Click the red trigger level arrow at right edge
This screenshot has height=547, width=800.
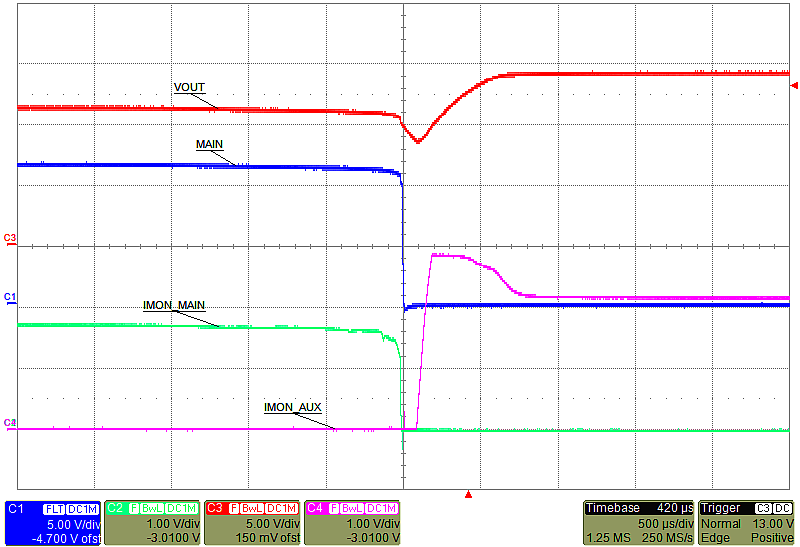coord(794,85)
